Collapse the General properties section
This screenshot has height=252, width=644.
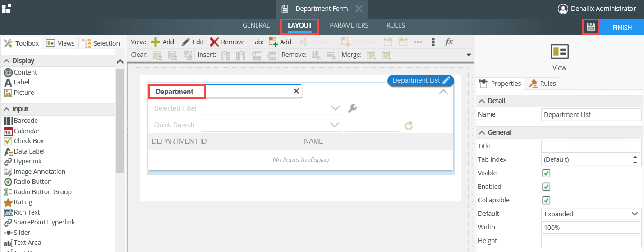pyautogui.click(x=482, y=132)
